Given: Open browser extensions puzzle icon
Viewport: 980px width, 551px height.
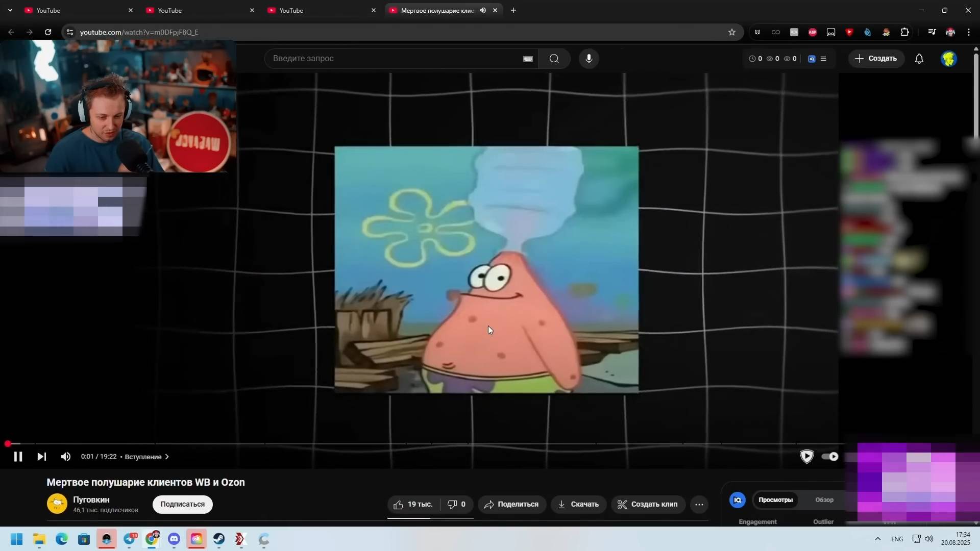Looking at the screenshot, I should click(904, 32).
